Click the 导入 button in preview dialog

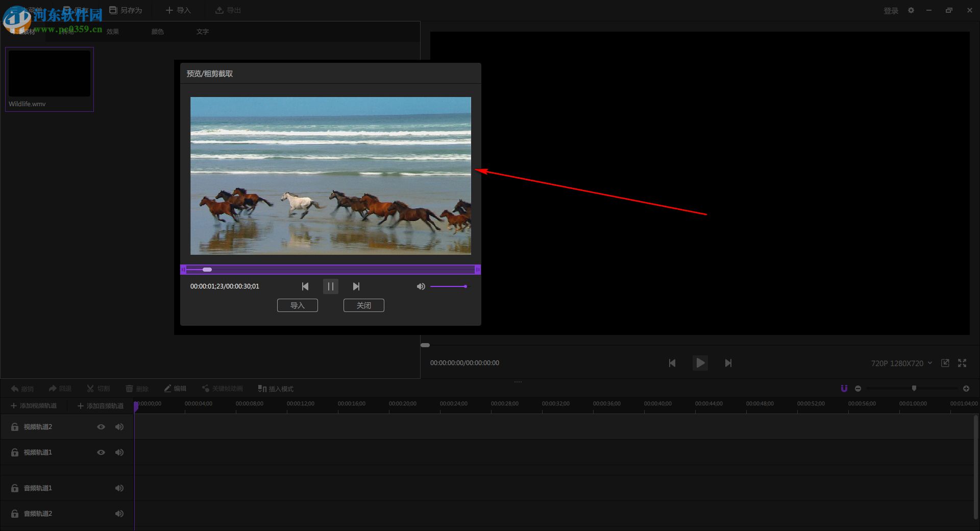(297, 305)
